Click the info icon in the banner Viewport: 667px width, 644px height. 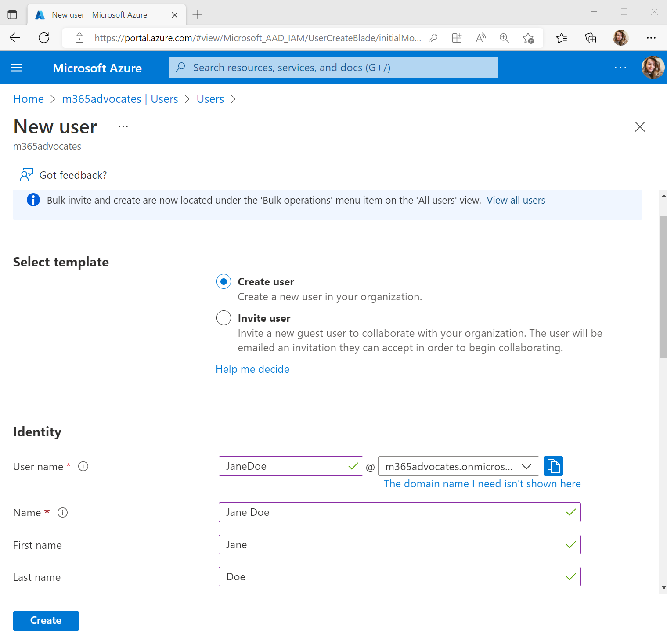click(x=33, y=200)
